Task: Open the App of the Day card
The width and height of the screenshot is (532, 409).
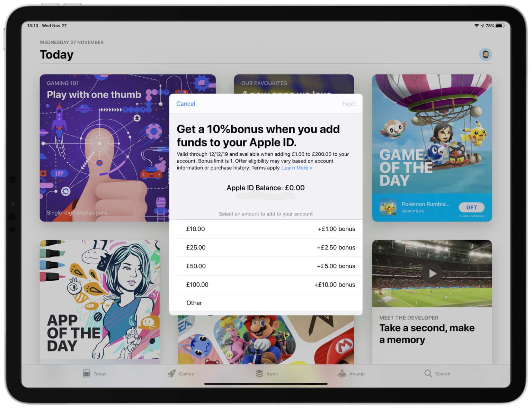Action: click(x=99, y=299)
